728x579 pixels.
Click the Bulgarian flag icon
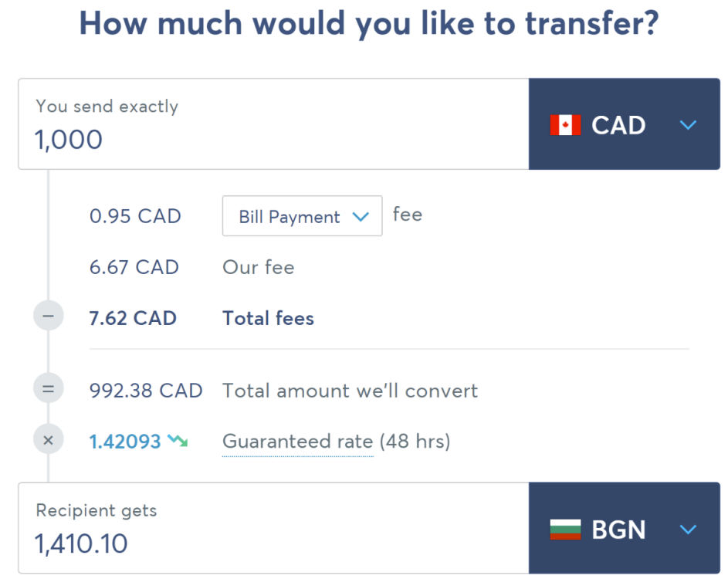tap(565, 530)
